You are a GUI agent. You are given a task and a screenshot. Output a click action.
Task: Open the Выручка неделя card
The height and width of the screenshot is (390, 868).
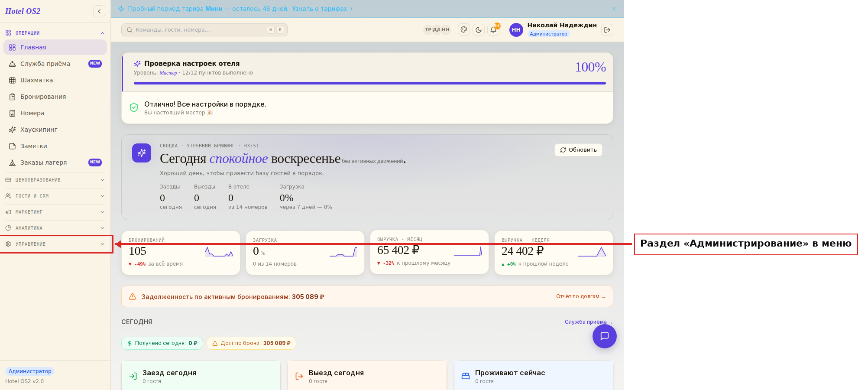(554, 253)
